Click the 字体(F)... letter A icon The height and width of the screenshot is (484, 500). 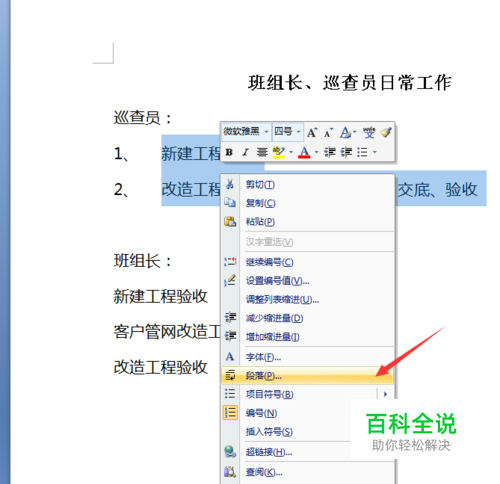click(230, 357)
